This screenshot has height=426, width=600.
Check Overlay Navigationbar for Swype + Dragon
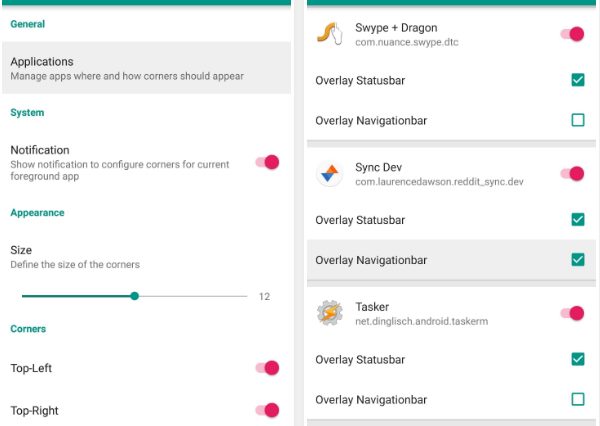[578, 120]
